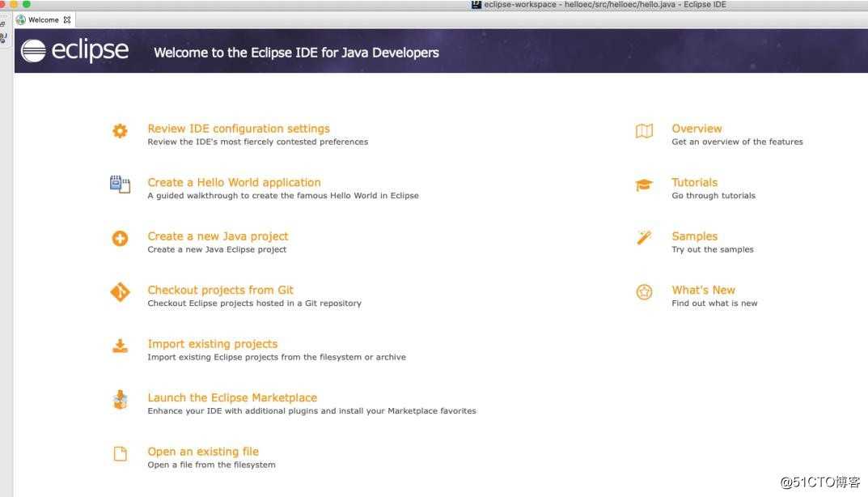Click the plus icon for new Java project
This screenshot has width=868, height=497.
coord(120,238)
